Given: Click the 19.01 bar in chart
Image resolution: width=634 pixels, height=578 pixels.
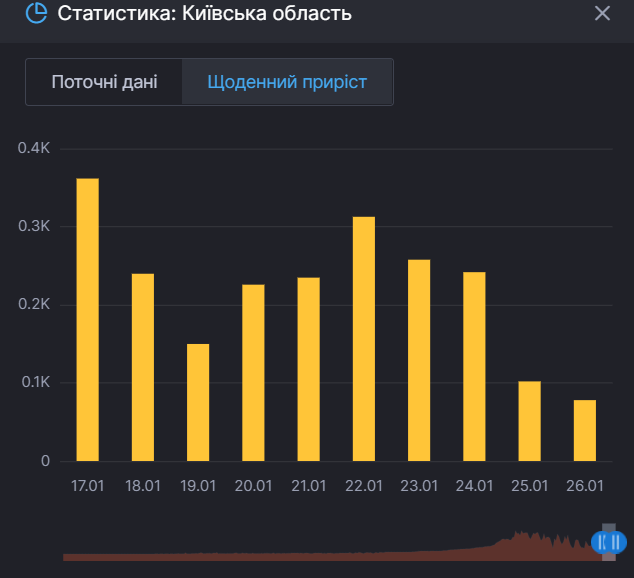Looking at the screenshot, I should pos(198,402).
